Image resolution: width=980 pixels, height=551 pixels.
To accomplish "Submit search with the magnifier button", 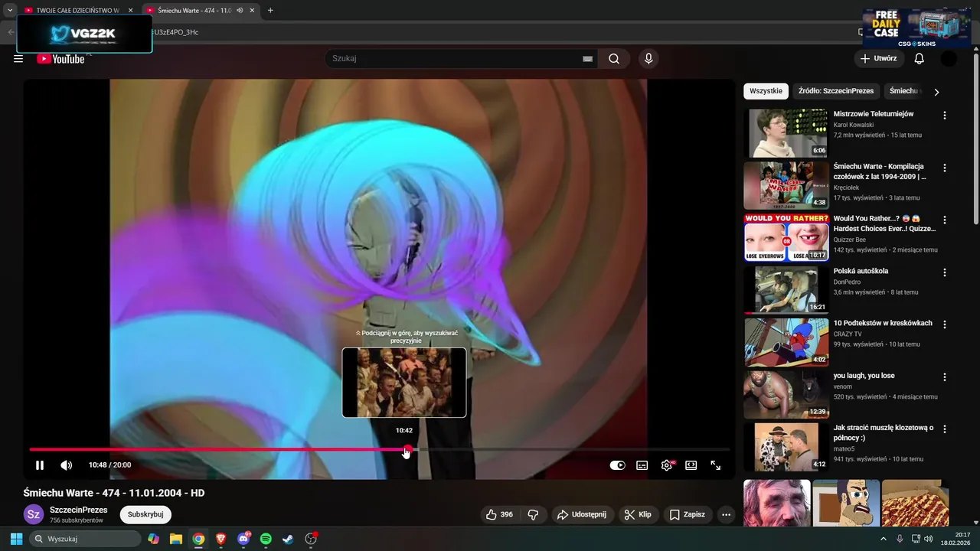I will coord(614,59).
